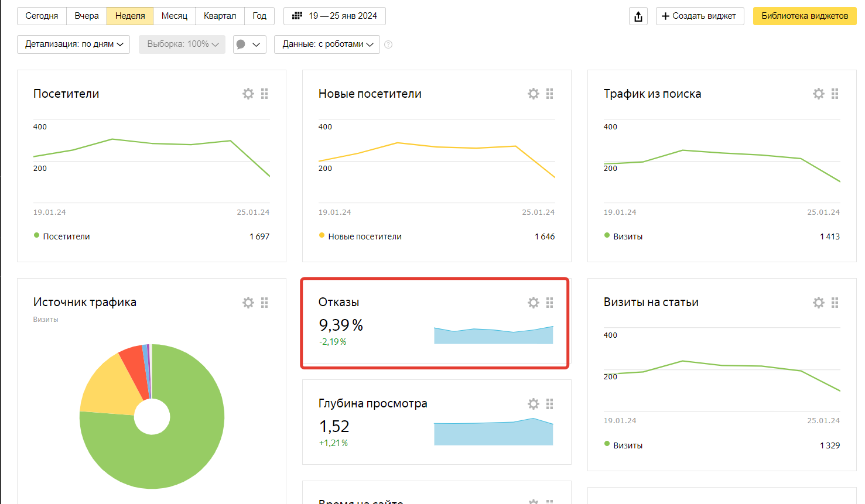Click Создать виджет button

tap(700, 16)
